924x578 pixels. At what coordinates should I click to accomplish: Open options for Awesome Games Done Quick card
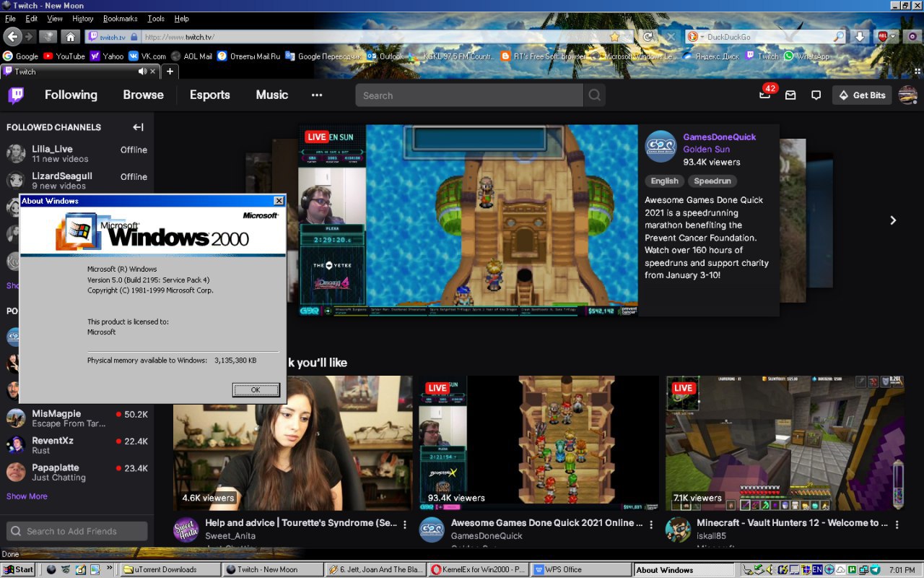[x=650, y=525]
